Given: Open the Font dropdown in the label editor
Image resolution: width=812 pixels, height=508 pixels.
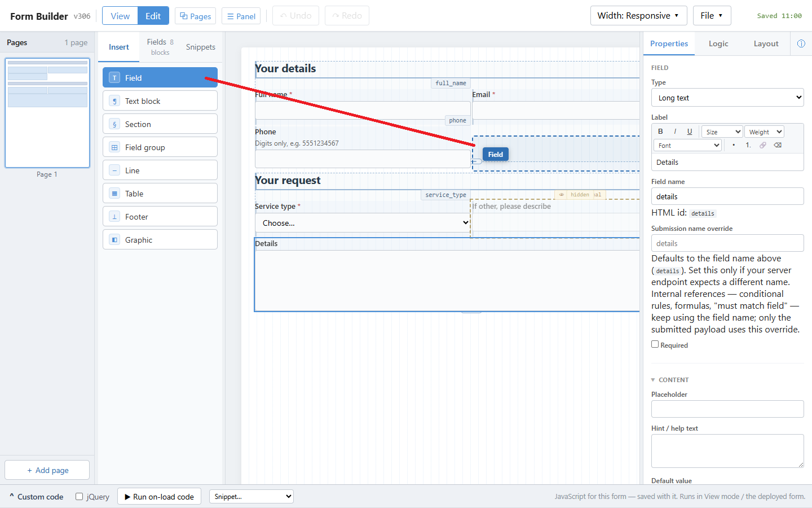Looking at the screenshot, I should pos(688,145).
